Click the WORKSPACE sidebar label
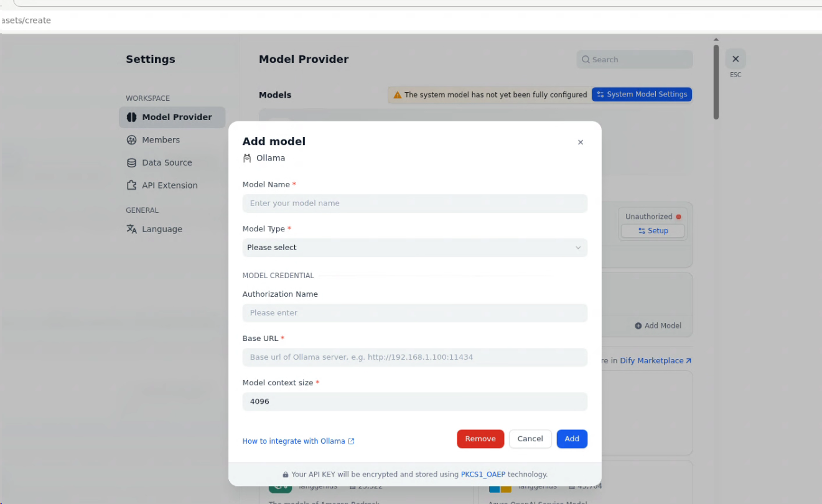Image resolution: width=822 pixels, height=504 pixels. (147, 98)
